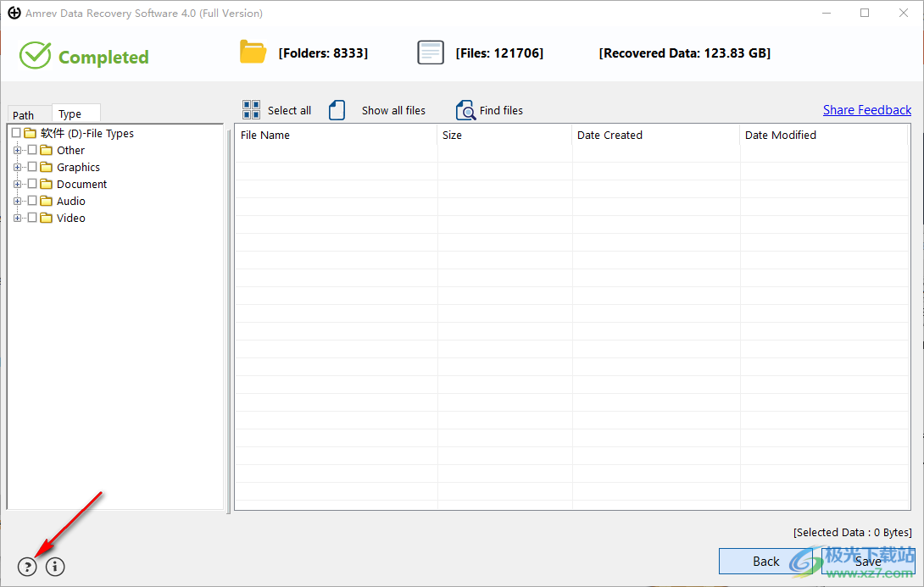The width and height of the screenshot is (924, 587).
Task: Expand the Video tree node
Action: pyautogui.click(x=17, y=219)
